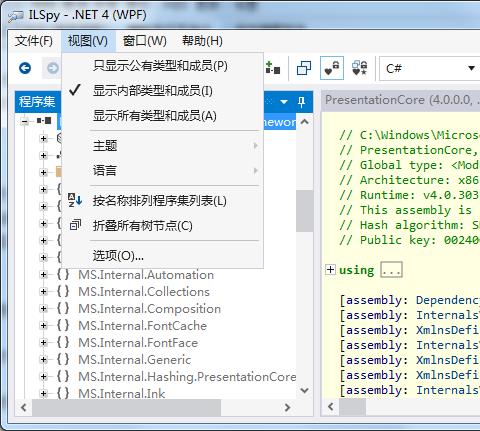This screenshot has height=431, width=480.
Task: Expand the MS.Internal.Composition node
Action: [x=43, y=309]
